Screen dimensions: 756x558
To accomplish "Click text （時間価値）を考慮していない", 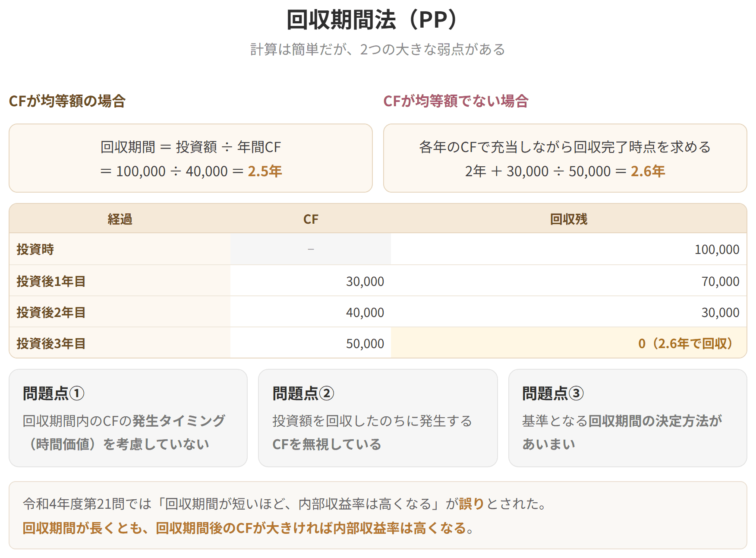I will click(116, 444).
